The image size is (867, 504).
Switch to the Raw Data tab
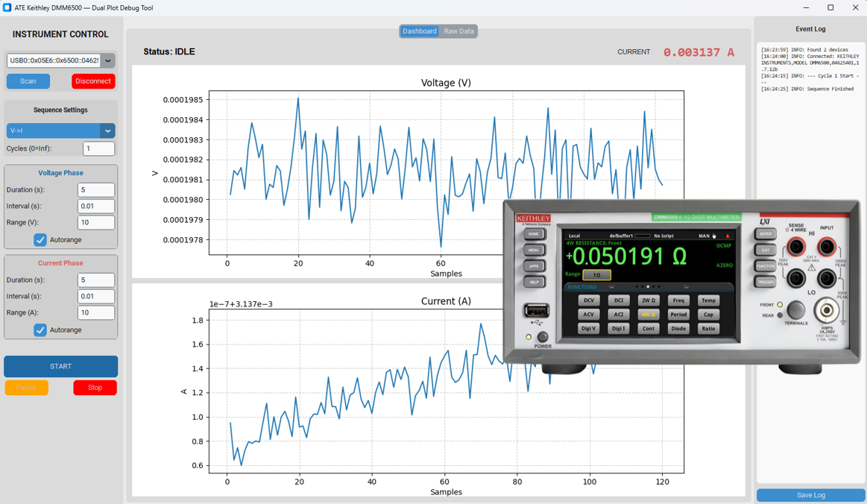(x=458, y=31)
